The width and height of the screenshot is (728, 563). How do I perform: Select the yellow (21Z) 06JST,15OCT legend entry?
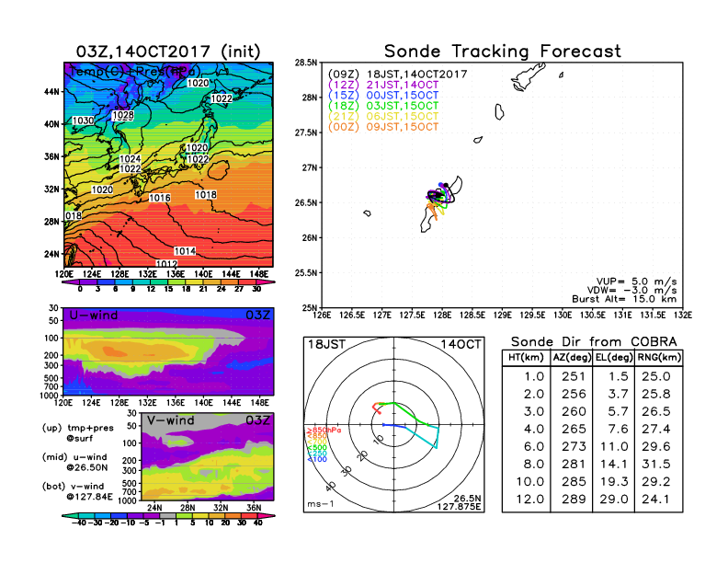[383, 117]
